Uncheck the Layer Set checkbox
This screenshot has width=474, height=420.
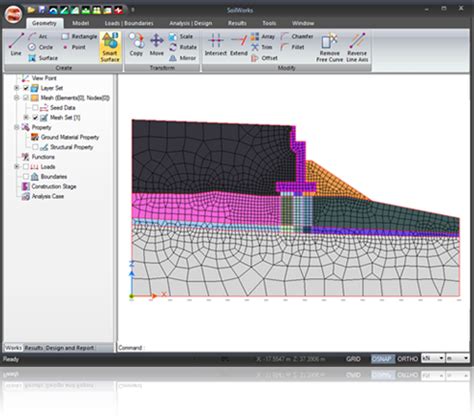click(26, 88)
